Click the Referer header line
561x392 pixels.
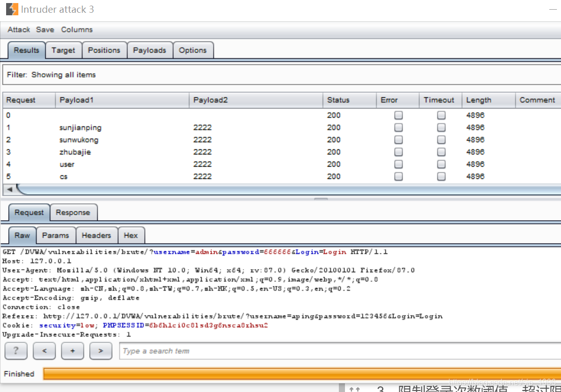(x=222, y=316)
